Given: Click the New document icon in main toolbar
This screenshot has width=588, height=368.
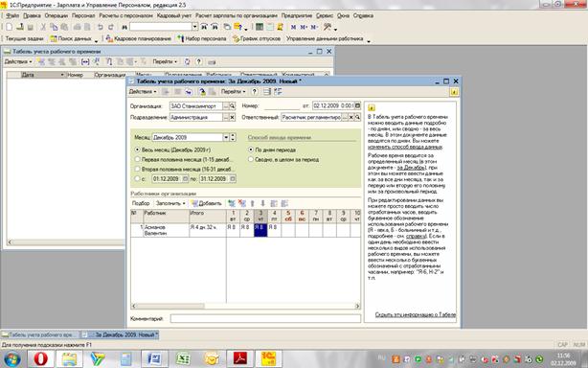Looking at the screenshot, I should (x=9, y=27).
